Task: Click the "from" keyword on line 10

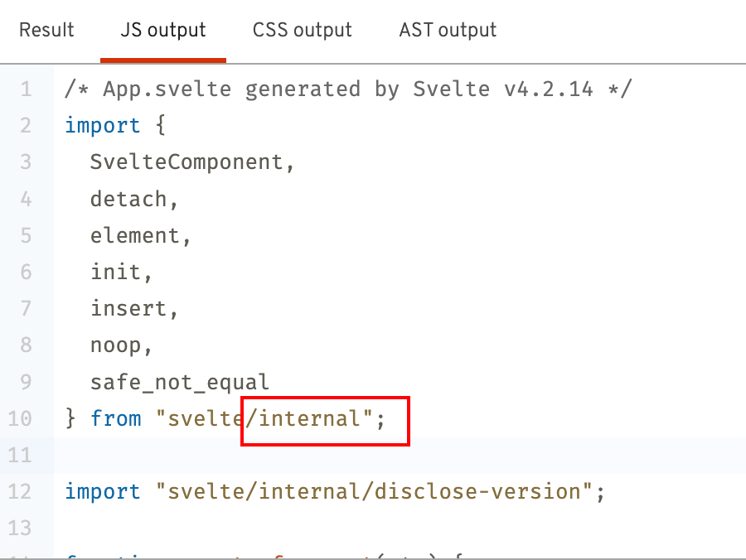Action: point(116,418)
